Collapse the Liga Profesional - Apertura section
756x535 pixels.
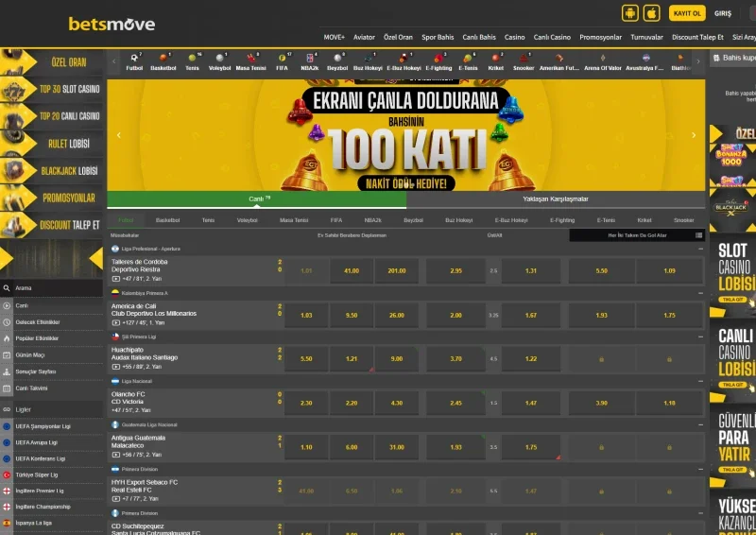[x=700, y=249]
